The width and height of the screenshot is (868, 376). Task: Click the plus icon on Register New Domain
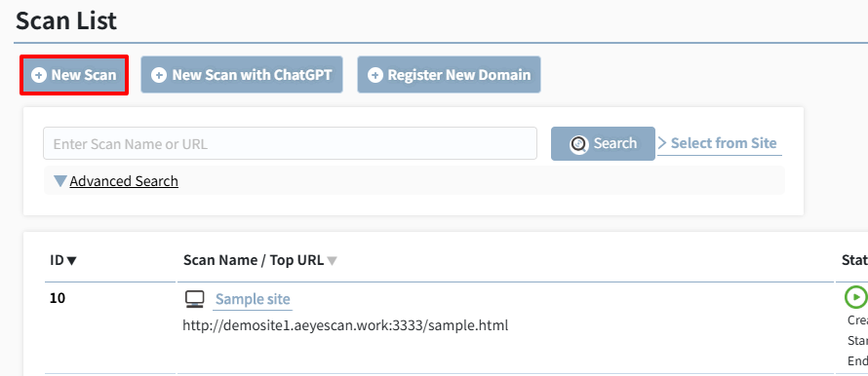click(375, 75)
